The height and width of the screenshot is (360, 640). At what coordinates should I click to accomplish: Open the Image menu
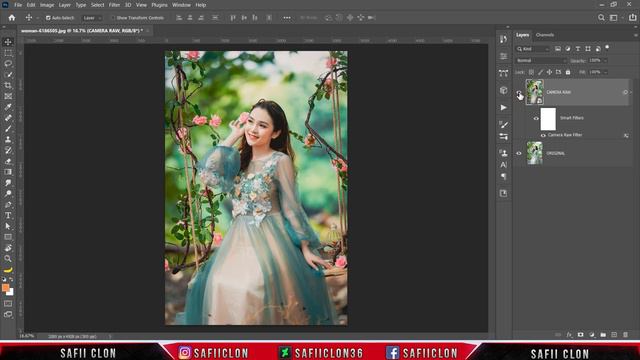coord(47,5)
